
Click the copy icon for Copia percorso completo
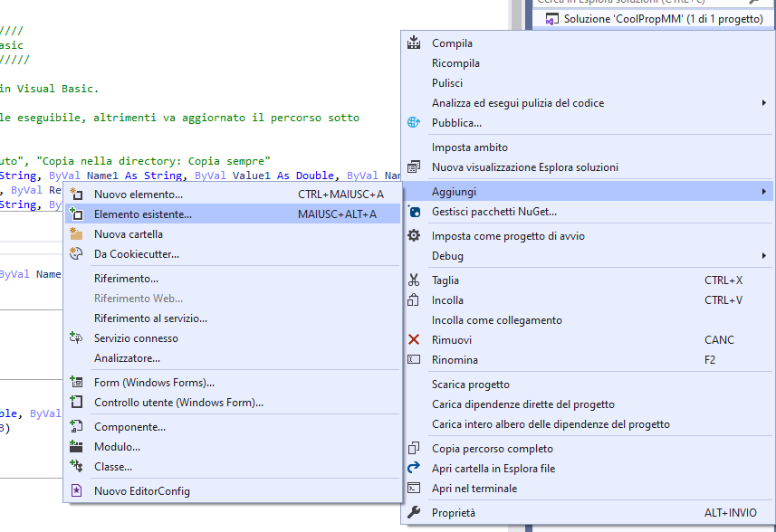point(414,448)
